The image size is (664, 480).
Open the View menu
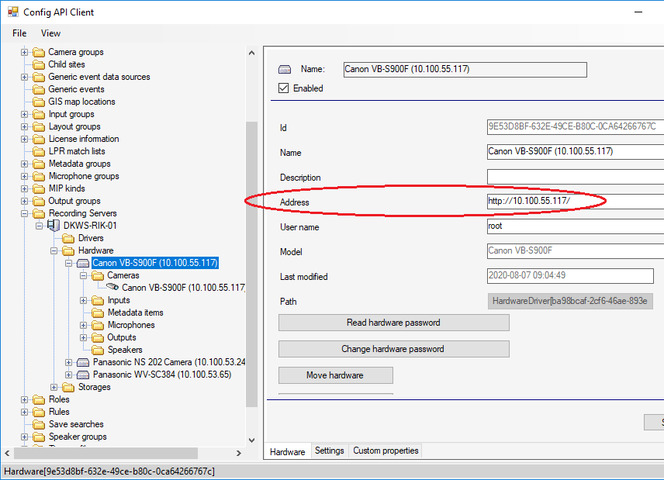[50, 33]
